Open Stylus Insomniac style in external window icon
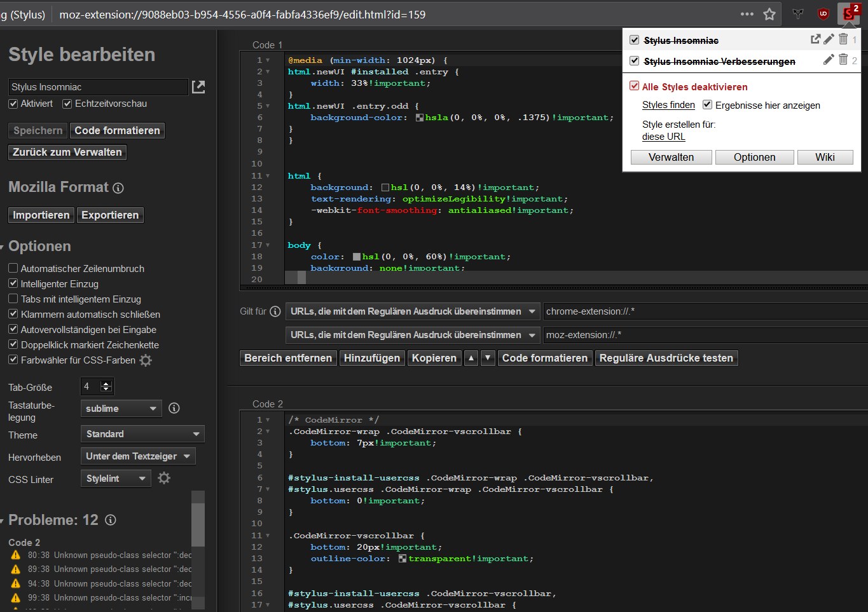The width and height of the screenshot is (868, 612). 815,39
